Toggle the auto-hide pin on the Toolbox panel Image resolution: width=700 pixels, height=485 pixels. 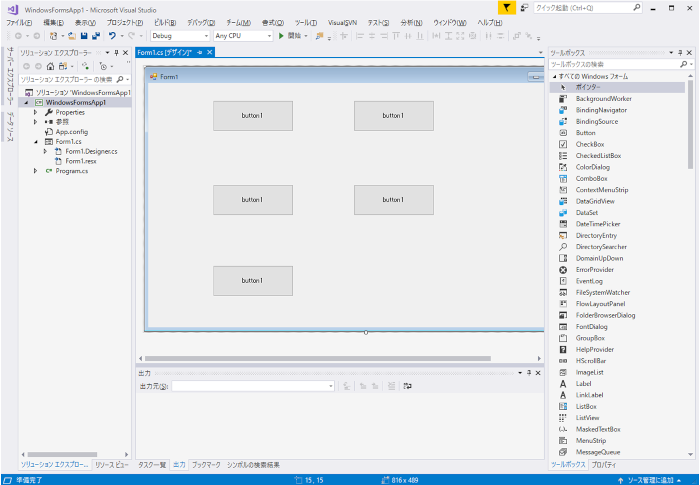(679, 52)
